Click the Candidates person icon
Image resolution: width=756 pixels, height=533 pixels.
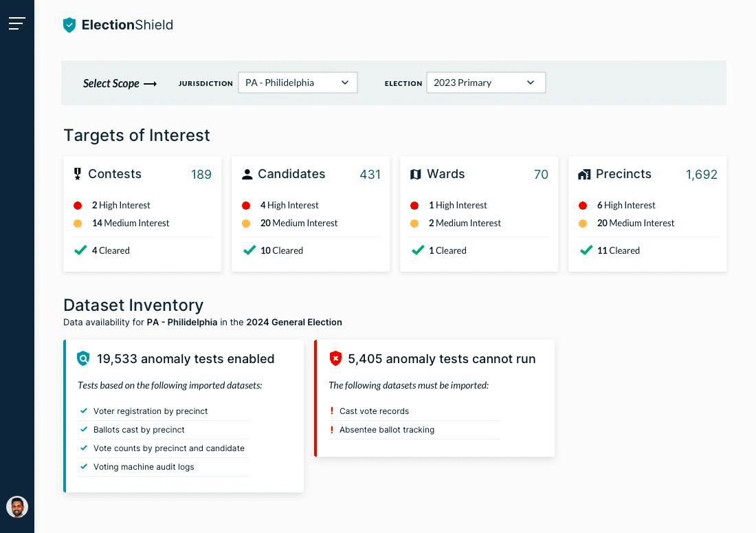pos(247,174)
